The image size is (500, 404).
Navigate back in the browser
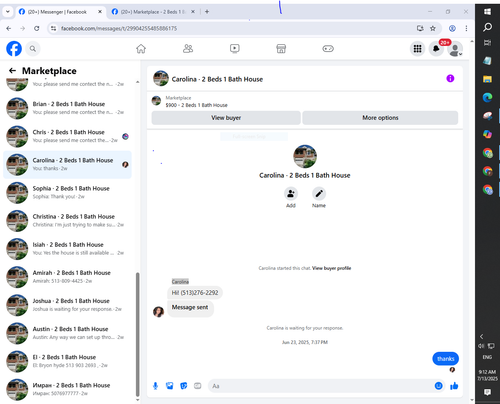click(x=9, y=28)
